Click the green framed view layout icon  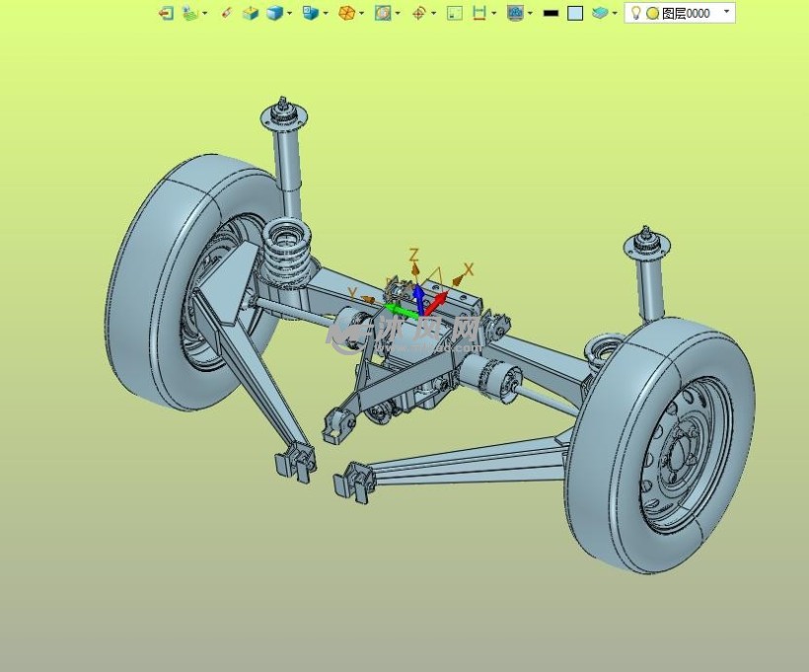pos(454,13)
